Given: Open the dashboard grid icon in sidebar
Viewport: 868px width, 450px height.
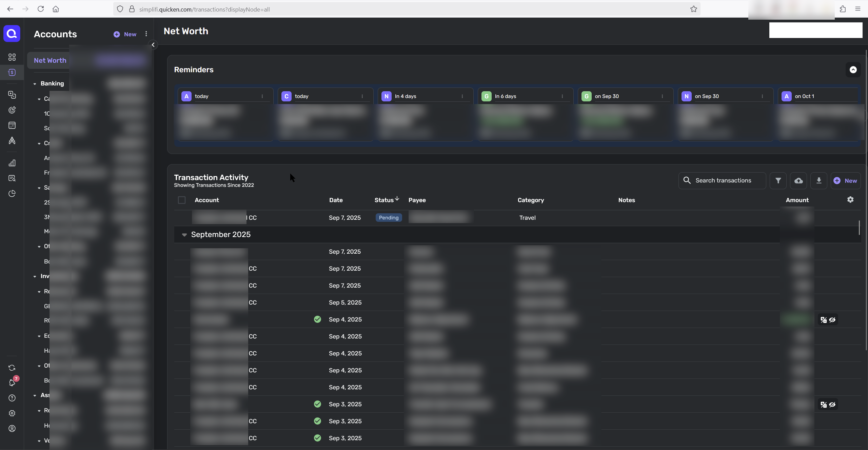Looking at the screenshot, I should 12,57.
